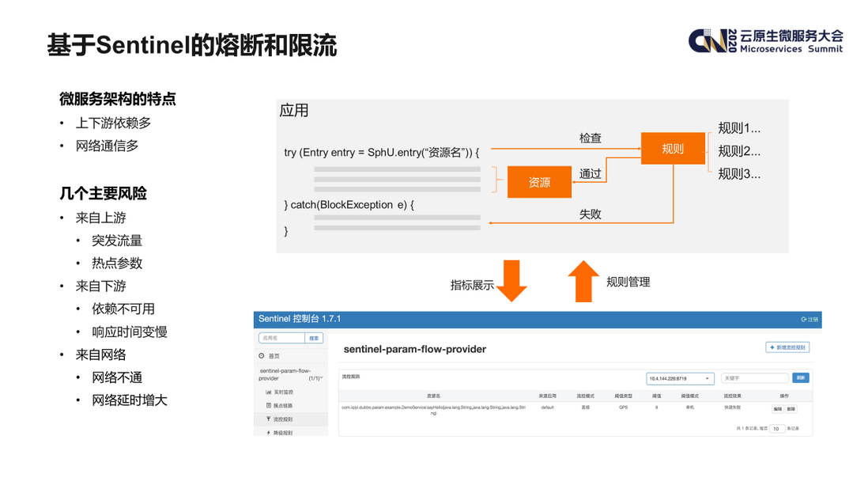
Task: Open 簇点链路 cluster link item
Action: pos(280,406)
